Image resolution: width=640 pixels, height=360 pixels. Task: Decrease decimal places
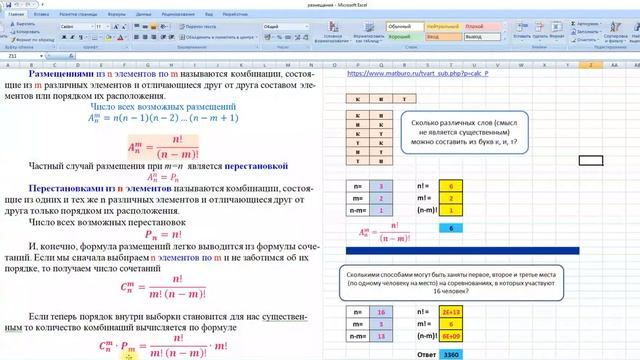click(x=306, y=37)
